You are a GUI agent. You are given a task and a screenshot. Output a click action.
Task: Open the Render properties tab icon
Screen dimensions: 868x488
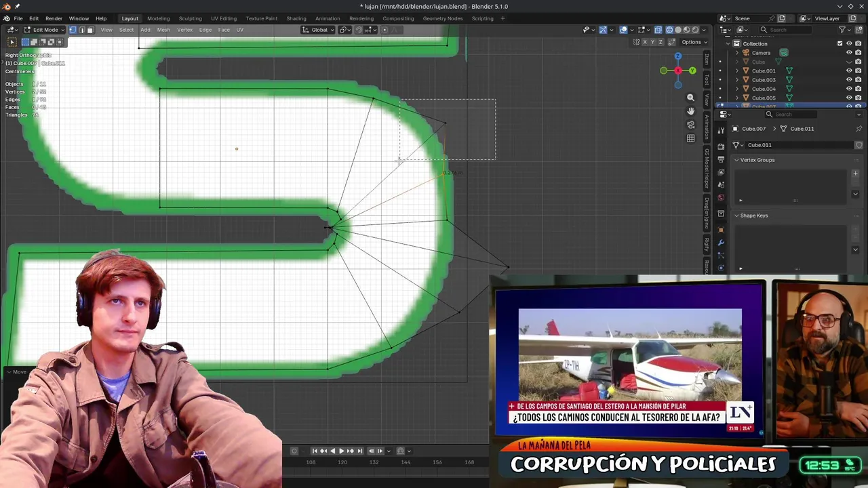click(x=721, y=146)
